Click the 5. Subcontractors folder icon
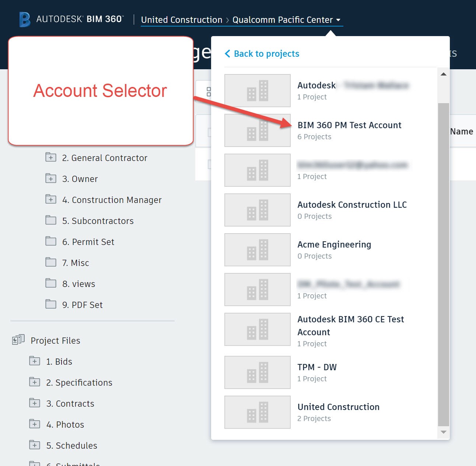The height and width of the screenshot is (466, 476). coord(51,220)
